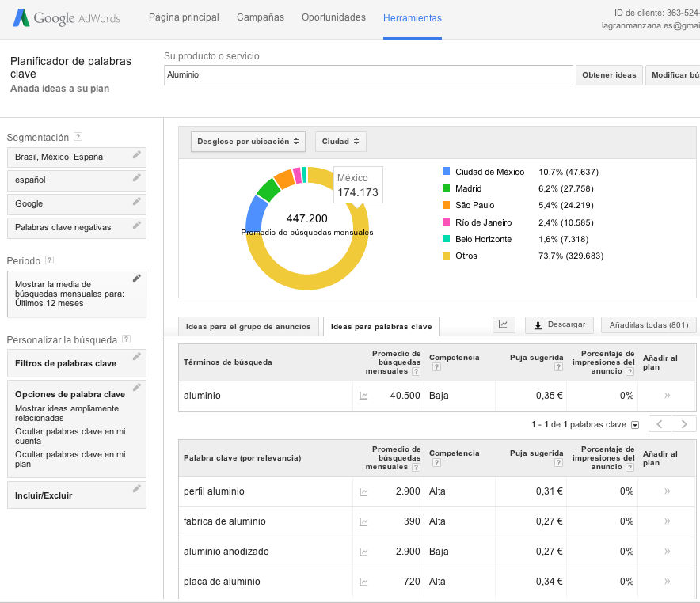
Task: Click the blue Ciudad de México legend swatch
Action: 447,172
